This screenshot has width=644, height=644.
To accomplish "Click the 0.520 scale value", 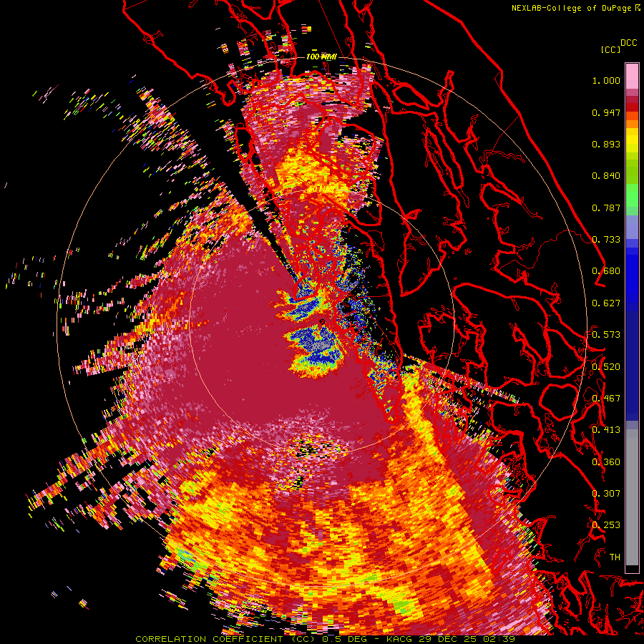I will [606, 367].
